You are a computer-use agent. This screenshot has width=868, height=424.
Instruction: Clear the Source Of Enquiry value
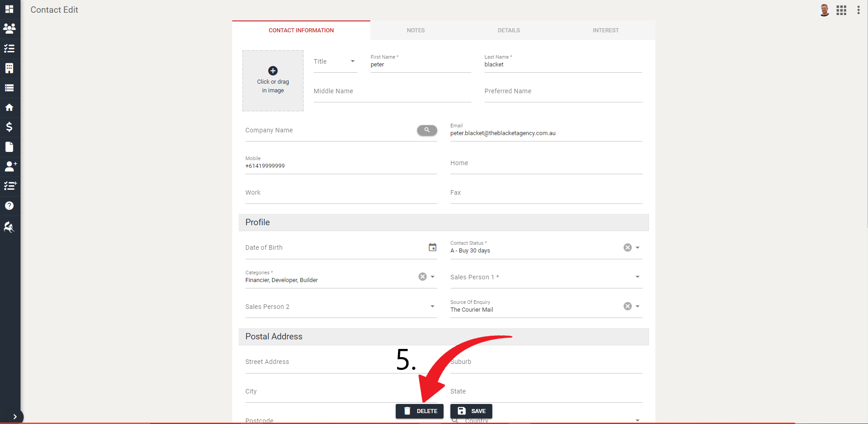pos(628,306)
